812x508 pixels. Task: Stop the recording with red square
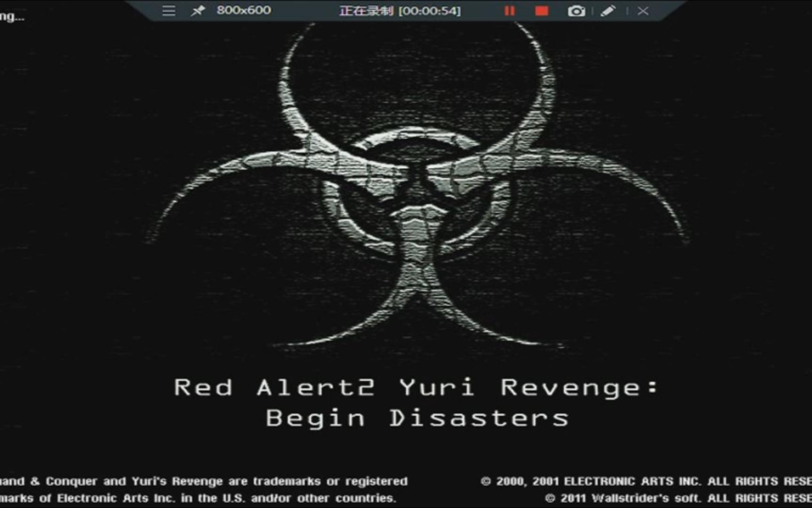542,11
